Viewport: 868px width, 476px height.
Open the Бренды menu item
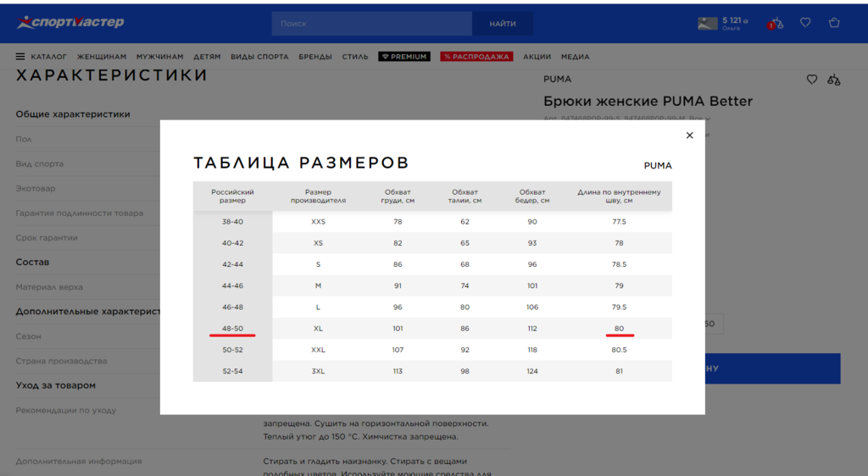click(315, 57)
